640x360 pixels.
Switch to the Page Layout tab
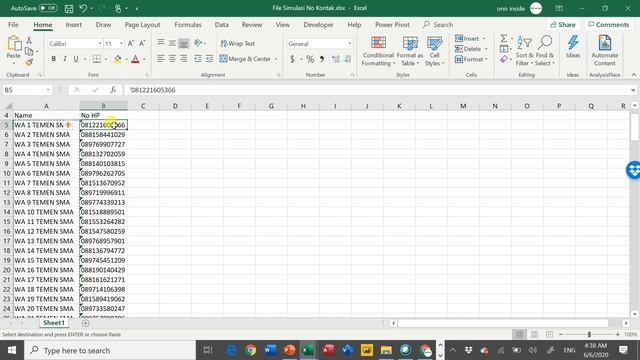(142, 24)
